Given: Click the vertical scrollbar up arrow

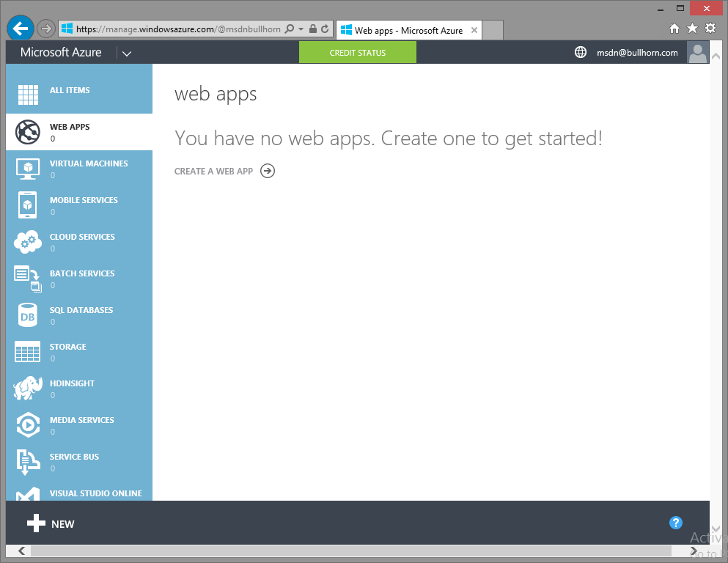Looking at the screenshot, I should (x=716, y=56).
